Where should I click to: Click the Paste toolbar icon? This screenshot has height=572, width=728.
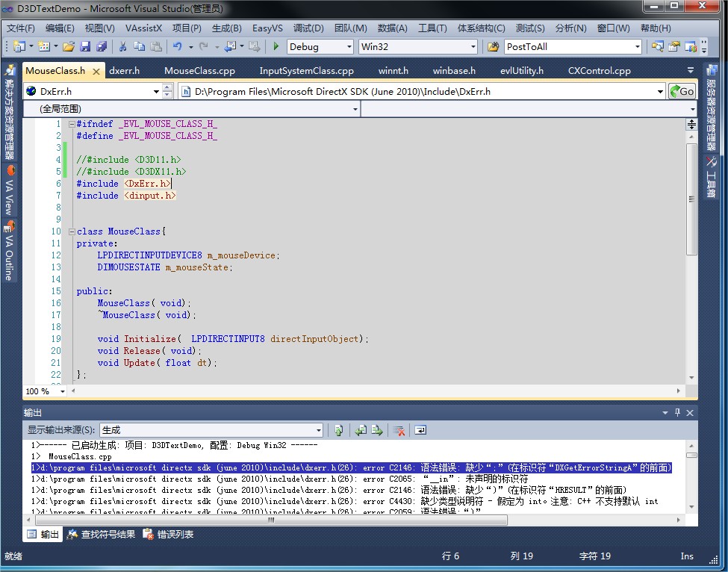[x=156, y=46]
